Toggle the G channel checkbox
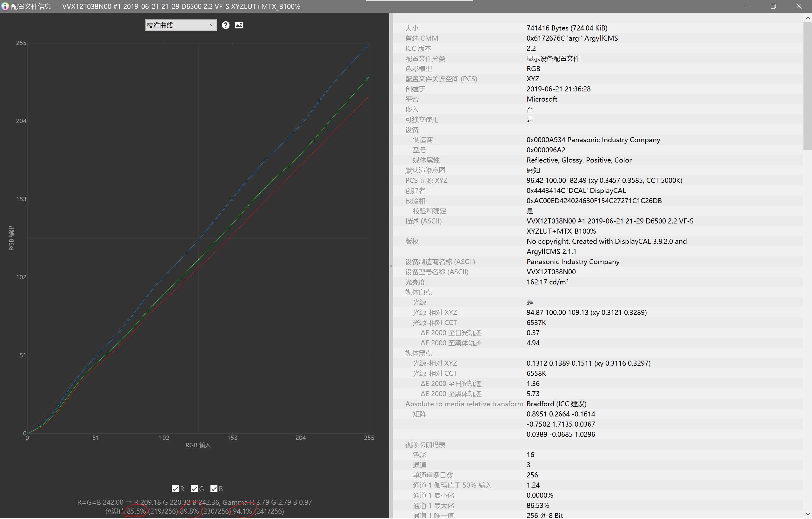Image resolution: width=812 pixels, height=519 pixels. tap(194, 489)
